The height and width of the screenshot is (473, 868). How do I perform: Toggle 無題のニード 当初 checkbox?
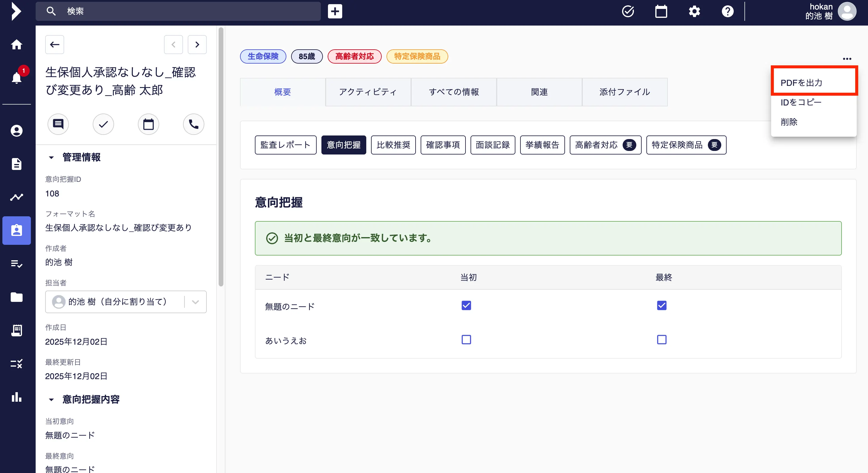click(x=466, y=305)
